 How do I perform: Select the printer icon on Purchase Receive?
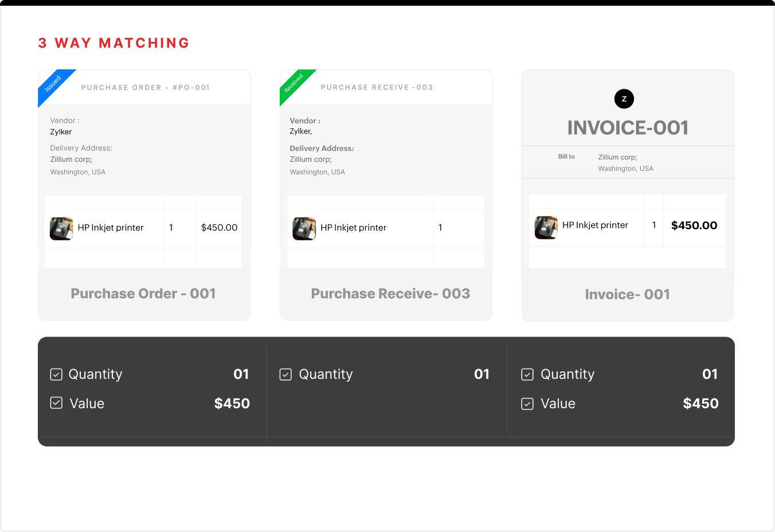pos(304,228)
